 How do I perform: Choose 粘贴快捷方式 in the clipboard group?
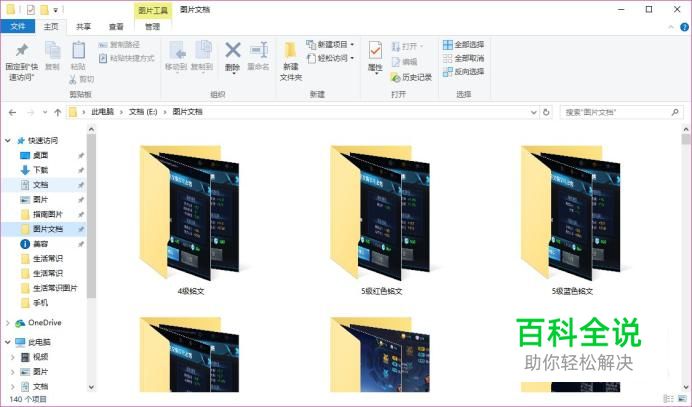pyautogui.click(x=127, y=58)
